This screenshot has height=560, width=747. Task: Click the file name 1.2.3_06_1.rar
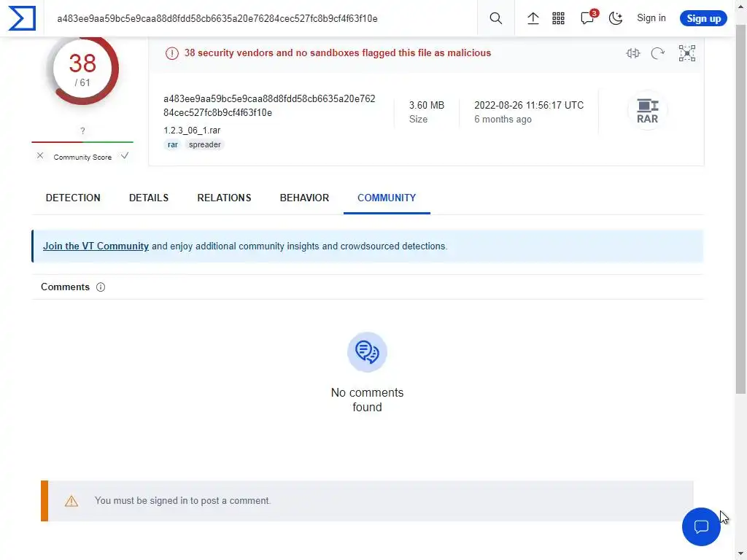pos(192,130)
